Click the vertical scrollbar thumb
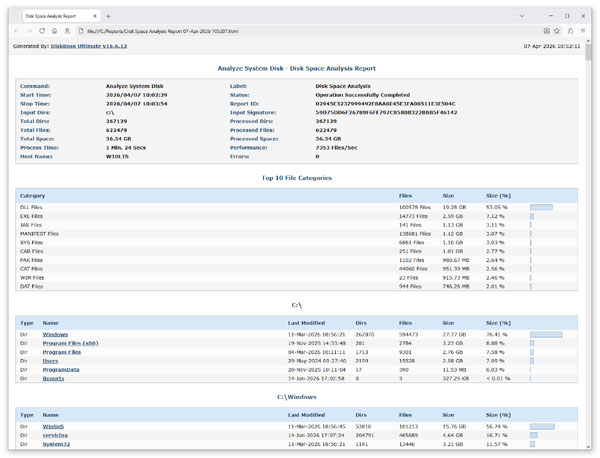 pos(588,51)
